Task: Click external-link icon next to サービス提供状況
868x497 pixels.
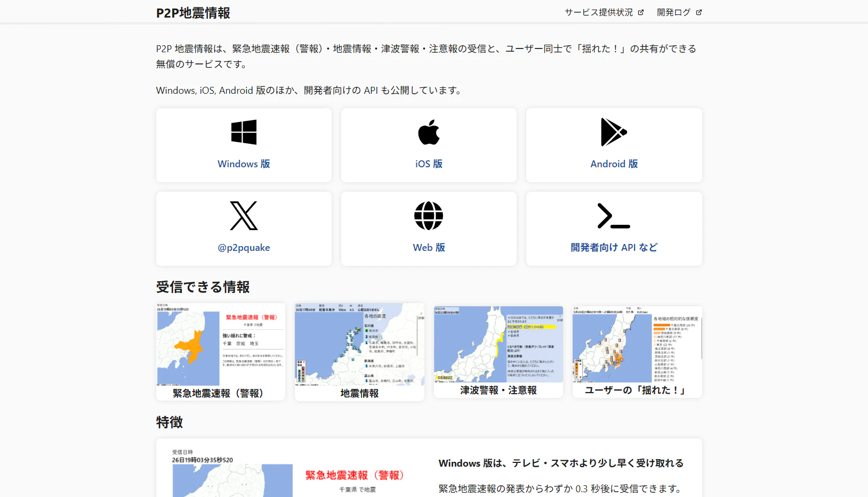Action: click(641, 12)
